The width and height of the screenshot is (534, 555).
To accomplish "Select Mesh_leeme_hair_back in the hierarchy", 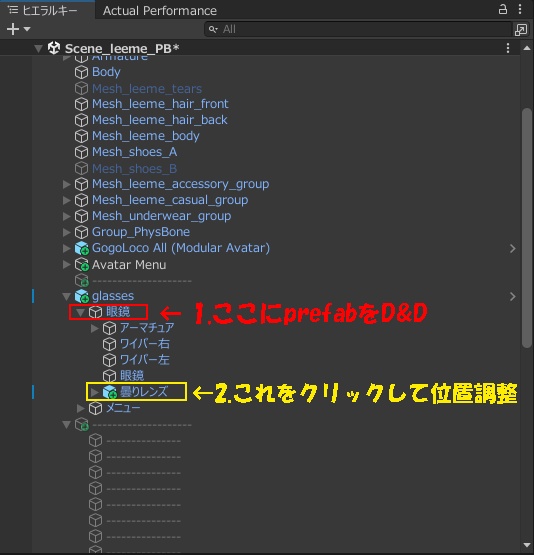I will [x=160, y=120].
